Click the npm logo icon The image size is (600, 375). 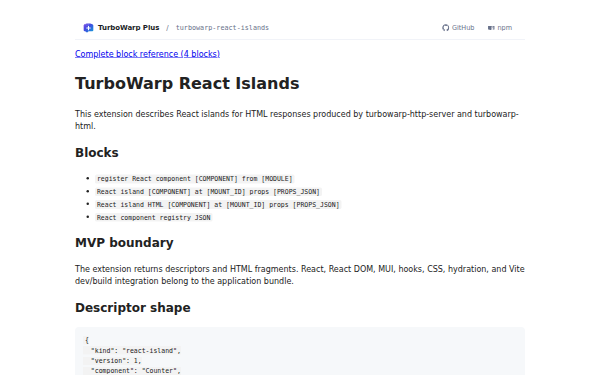click(x=491, y=28)
